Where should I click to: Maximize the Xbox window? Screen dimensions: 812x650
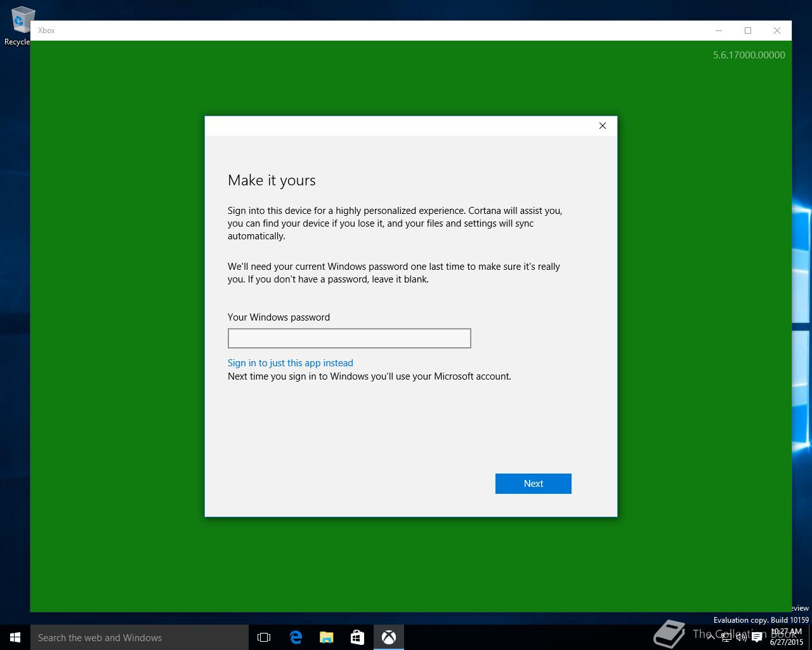[748, 30]
